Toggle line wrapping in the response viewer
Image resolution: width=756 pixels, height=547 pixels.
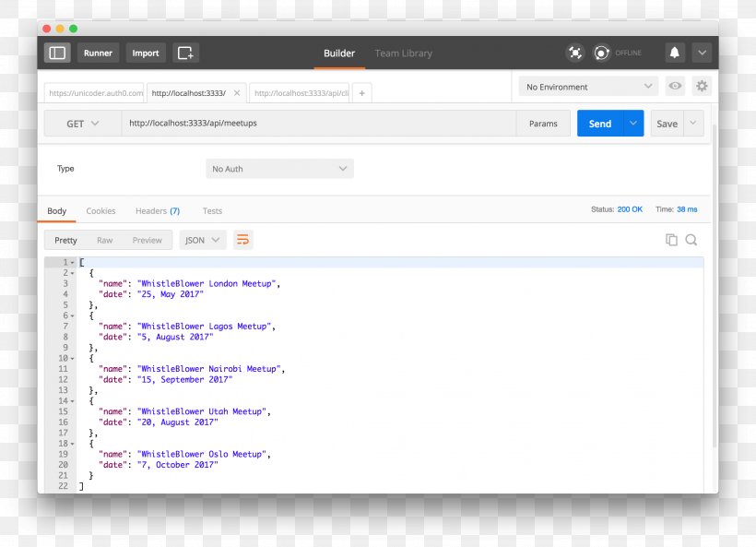pyautogui.click(x=243, y=239)
